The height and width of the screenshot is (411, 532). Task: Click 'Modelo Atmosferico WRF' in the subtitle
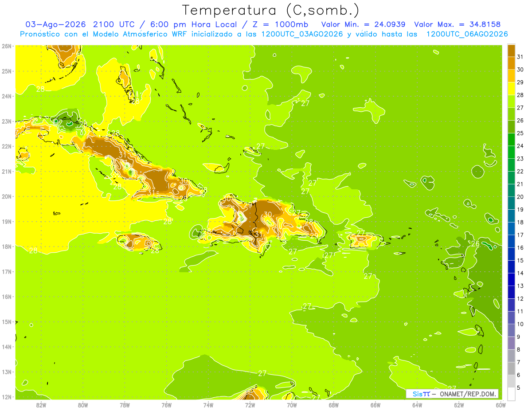[141, 34]
